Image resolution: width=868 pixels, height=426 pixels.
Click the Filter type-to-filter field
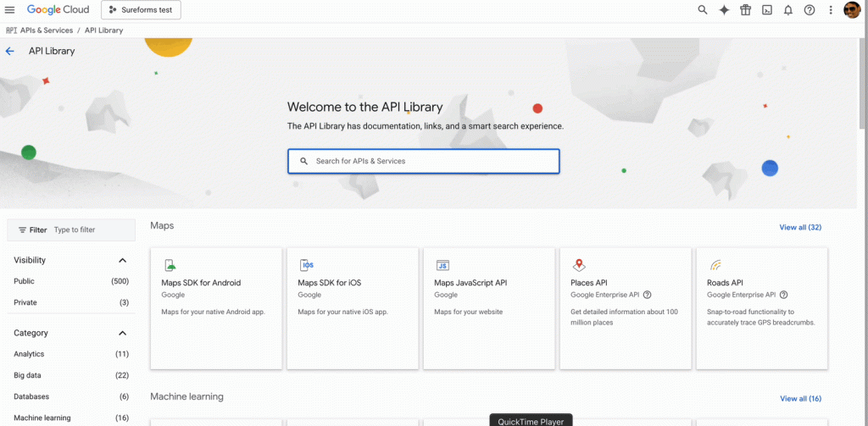pyautogui.click(x=71, y=230)
